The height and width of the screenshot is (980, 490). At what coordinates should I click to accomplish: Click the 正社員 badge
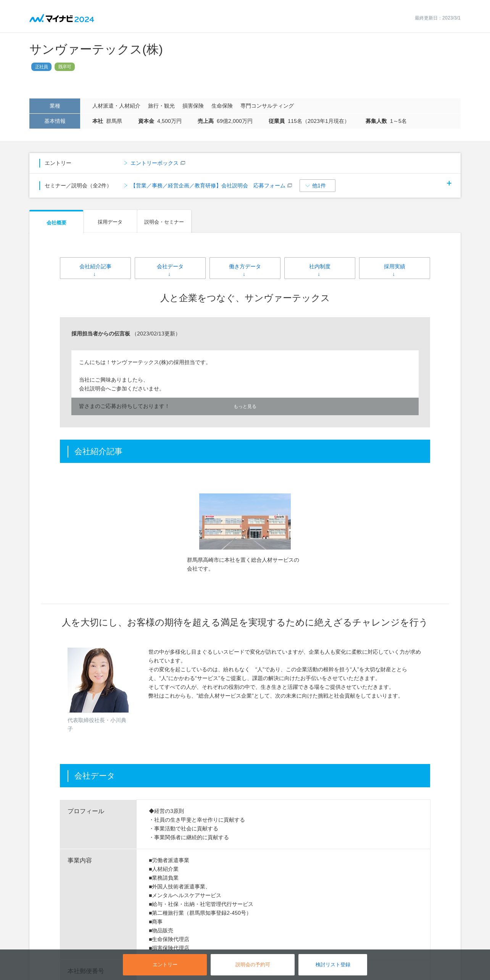point(41,67)
